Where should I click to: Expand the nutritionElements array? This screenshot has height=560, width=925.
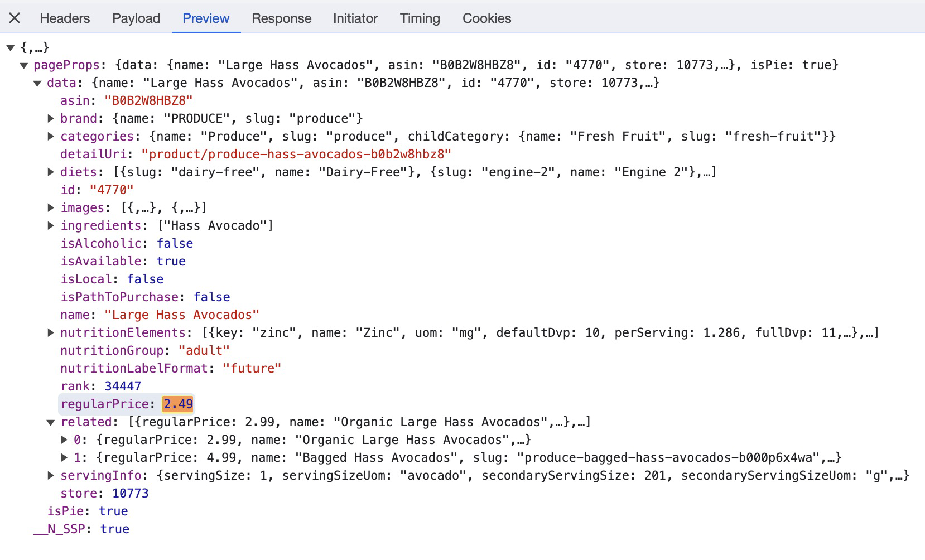click(x=51, y=332)
